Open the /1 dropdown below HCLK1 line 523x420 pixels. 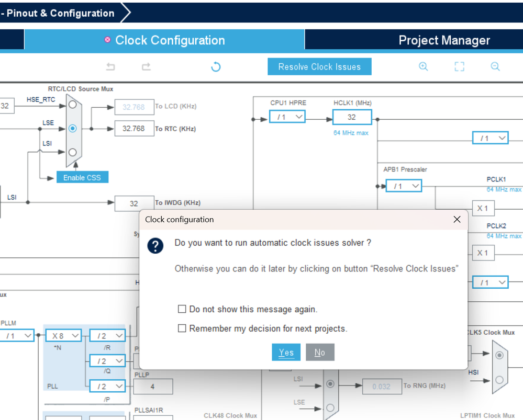point(491,138)
